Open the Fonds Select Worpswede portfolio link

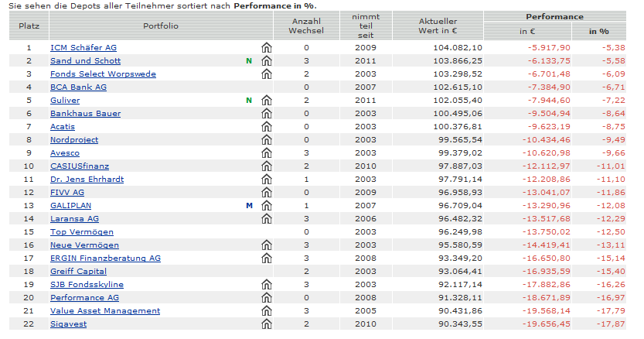[103, 74]
